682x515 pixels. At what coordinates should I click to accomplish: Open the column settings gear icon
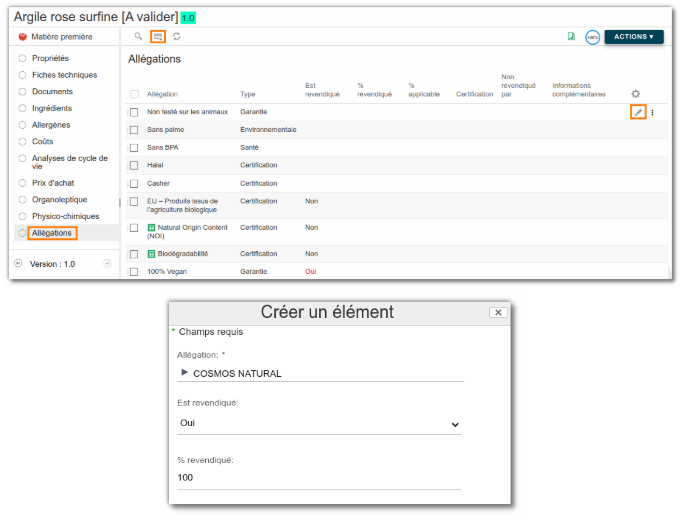pyautogui.click(x=635, y=94)
